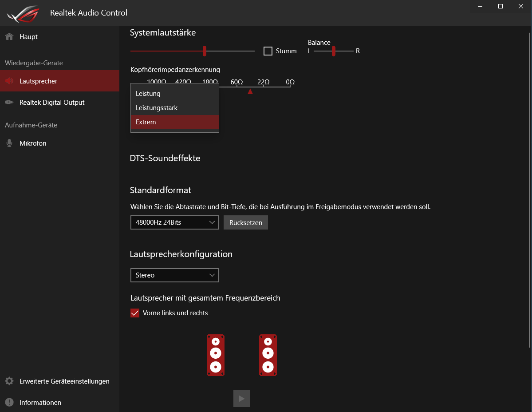Click the red impedance indicator triangle
Image resolution: width=532 pixels, height=412 pixels.
(x=250, y=91)
